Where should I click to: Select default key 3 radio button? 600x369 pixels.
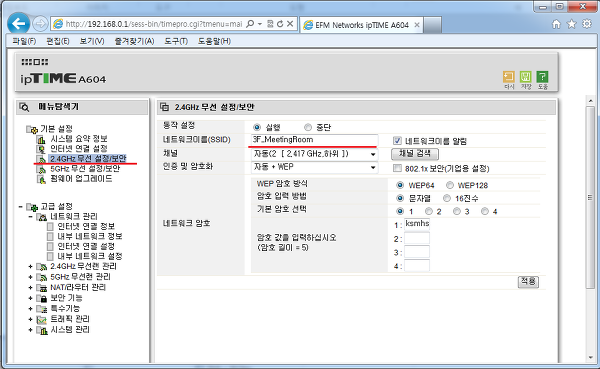[x=457, y=211]
